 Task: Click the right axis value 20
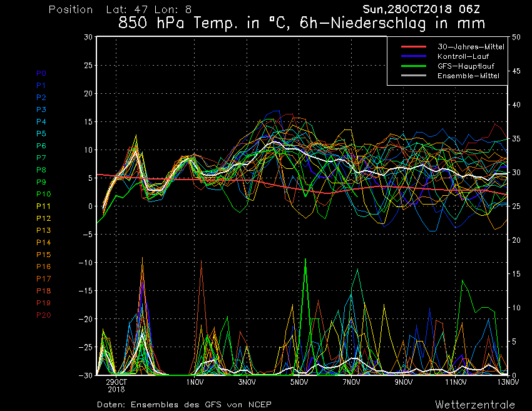coord(516,240)
